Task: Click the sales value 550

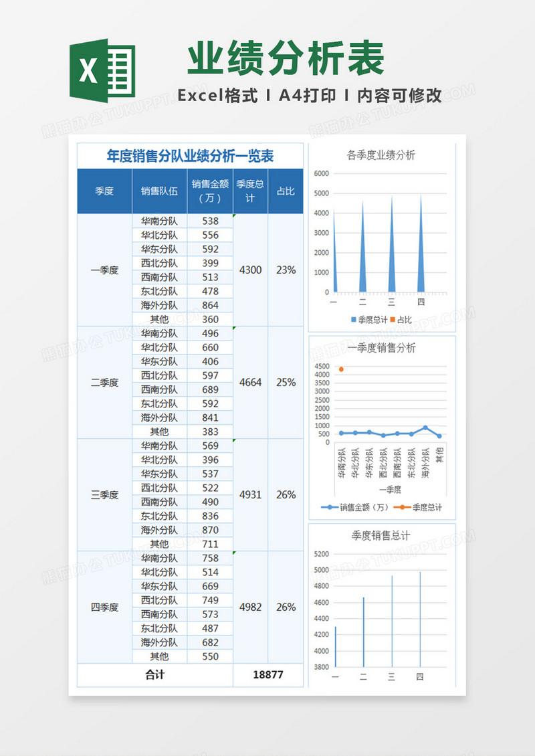Action: tap(210, 656)
